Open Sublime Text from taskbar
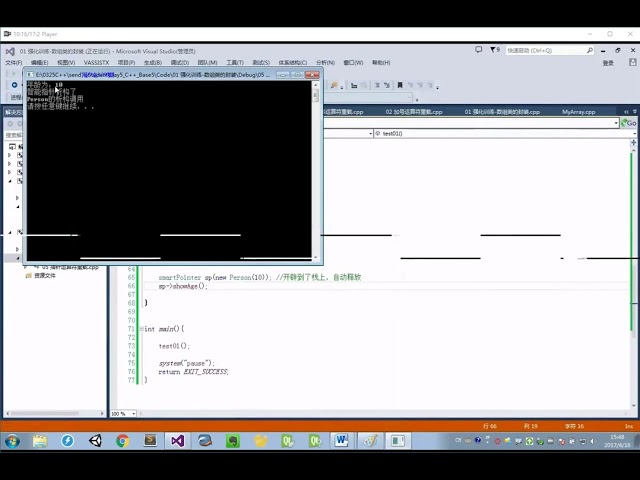 [150, 441]
